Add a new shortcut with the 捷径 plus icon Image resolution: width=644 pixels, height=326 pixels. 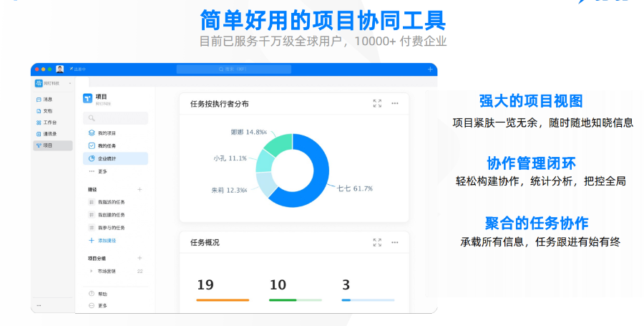[140, 190]
